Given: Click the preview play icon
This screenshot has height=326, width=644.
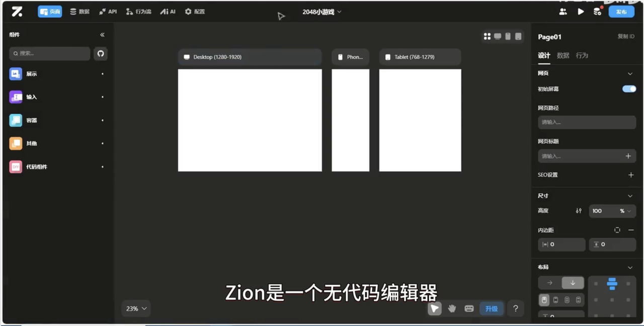Looking at the screenshot, I should (x=581, y=11).
